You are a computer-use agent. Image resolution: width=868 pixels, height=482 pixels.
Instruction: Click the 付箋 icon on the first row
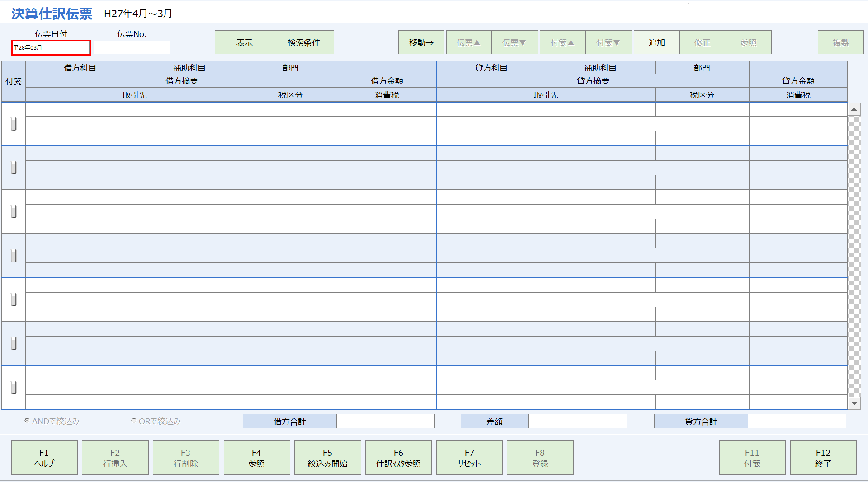point(14,123)
